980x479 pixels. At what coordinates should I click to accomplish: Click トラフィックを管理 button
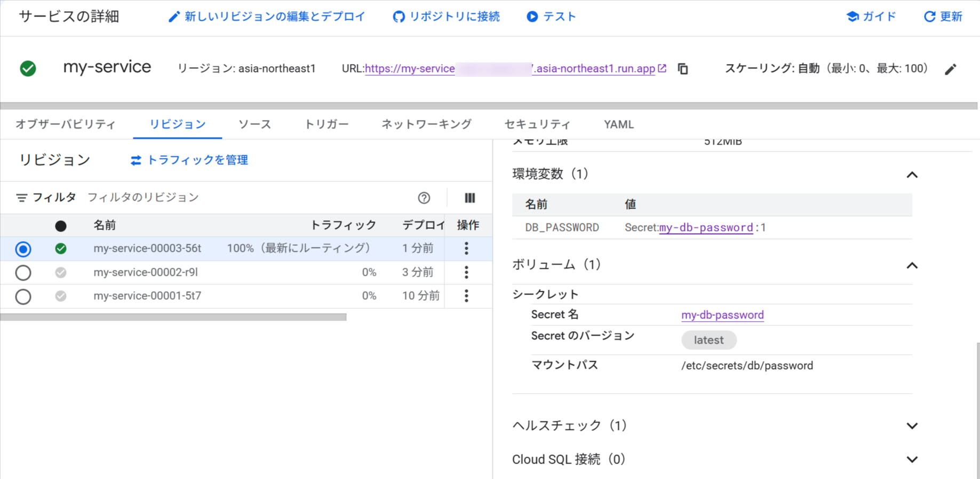coord(189,160)
